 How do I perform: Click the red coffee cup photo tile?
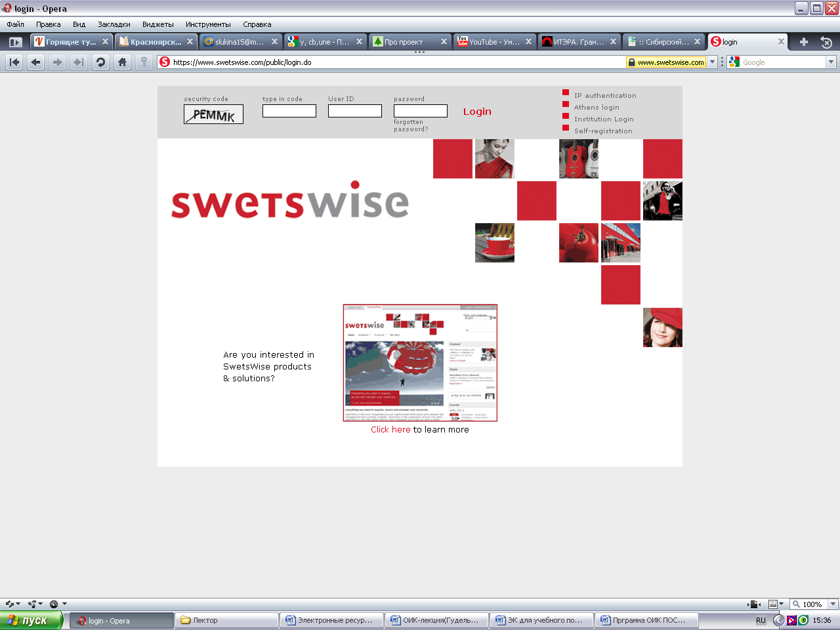point(495,243)
